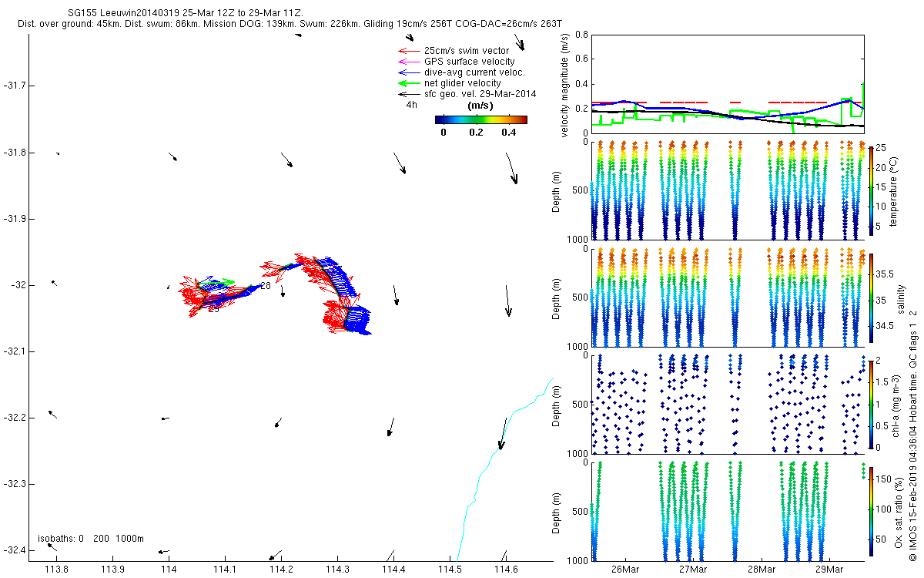
Task: Click the '26Mar' time axis tick
Action: [624, 569]
